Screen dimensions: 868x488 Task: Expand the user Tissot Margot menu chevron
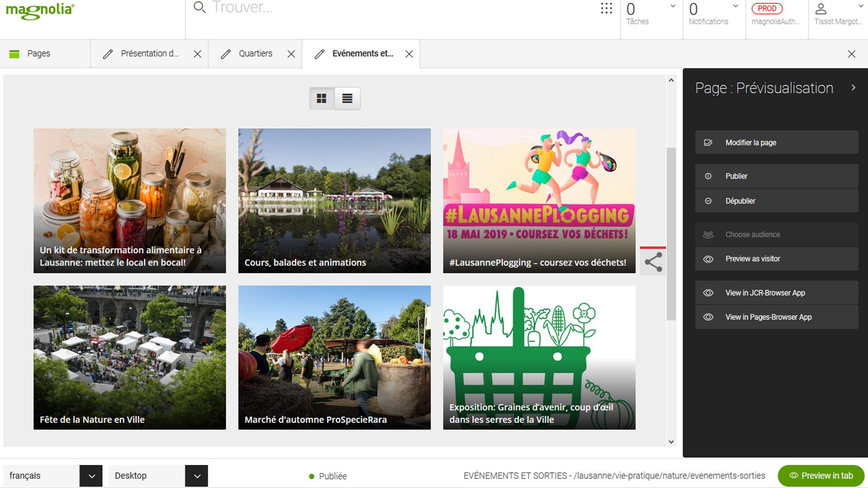(860, 6)
